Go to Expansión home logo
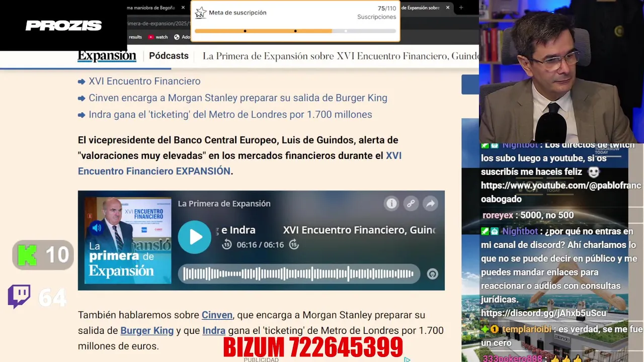This screenshot has height=362, width=644. [107, 56]
